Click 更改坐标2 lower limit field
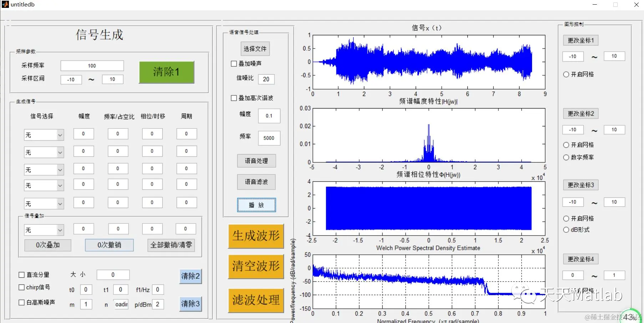 [573, 130]
